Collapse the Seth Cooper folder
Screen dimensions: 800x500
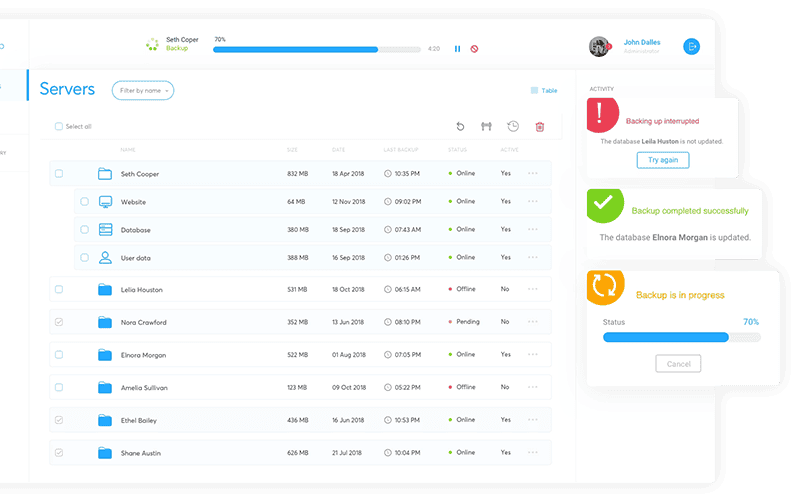(x=105, y=174)
